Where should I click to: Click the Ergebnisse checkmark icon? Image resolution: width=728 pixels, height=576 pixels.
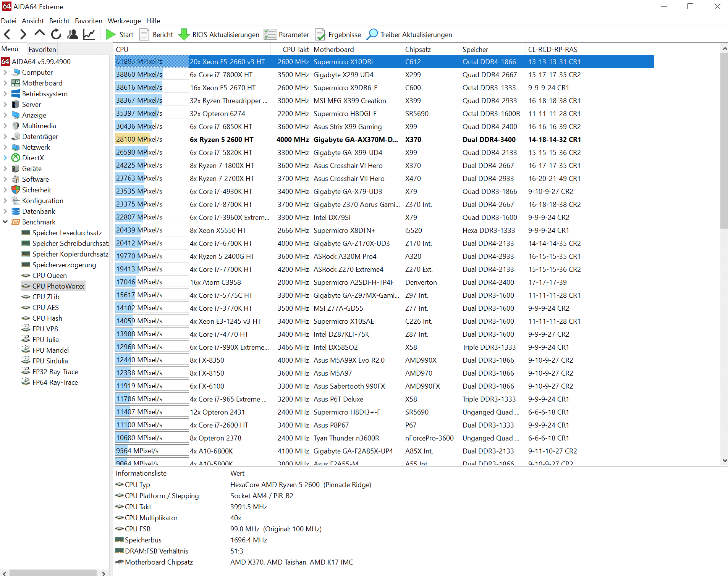pyautogui.click(x=320, y=35)
